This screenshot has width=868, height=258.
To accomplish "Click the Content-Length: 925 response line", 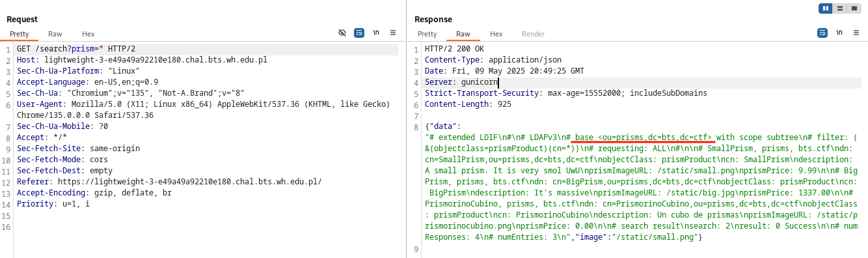I will pyautogui.click(x=468, y=104).
